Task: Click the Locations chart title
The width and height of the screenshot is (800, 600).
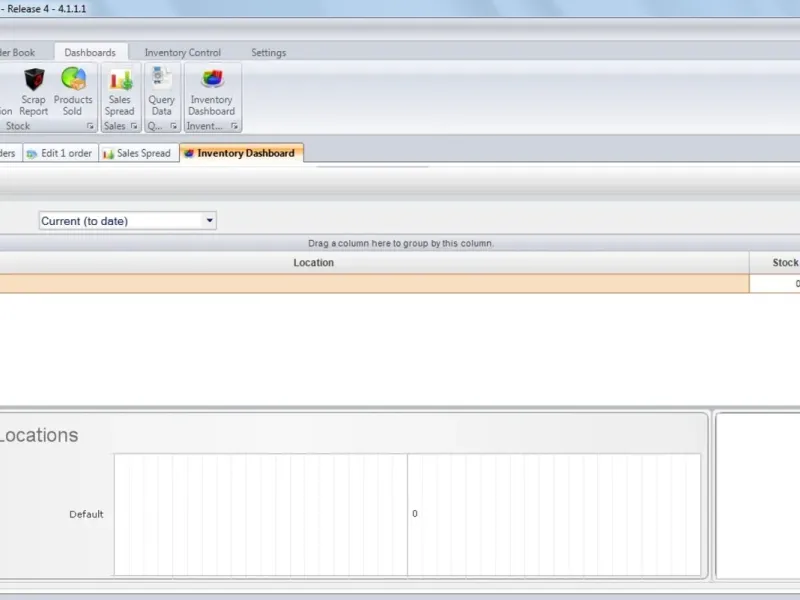Action: [x=39, y=435]
